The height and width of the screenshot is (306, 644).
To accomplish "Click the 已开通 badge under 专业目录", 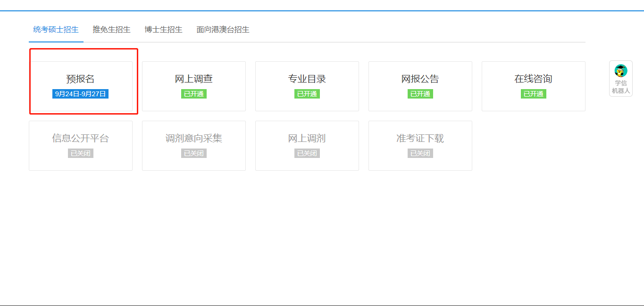I will (x=307, y=94).
